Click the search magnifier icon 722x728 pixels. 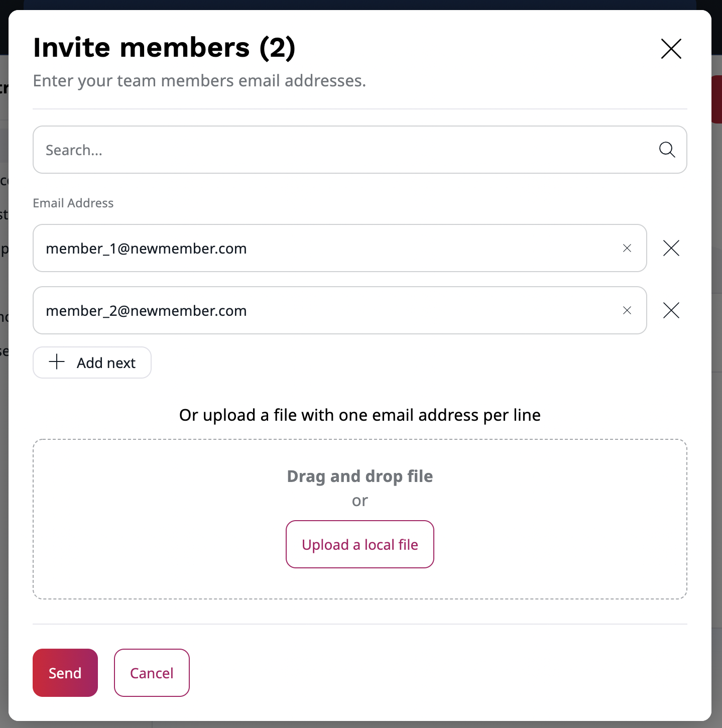coord(666,150)
